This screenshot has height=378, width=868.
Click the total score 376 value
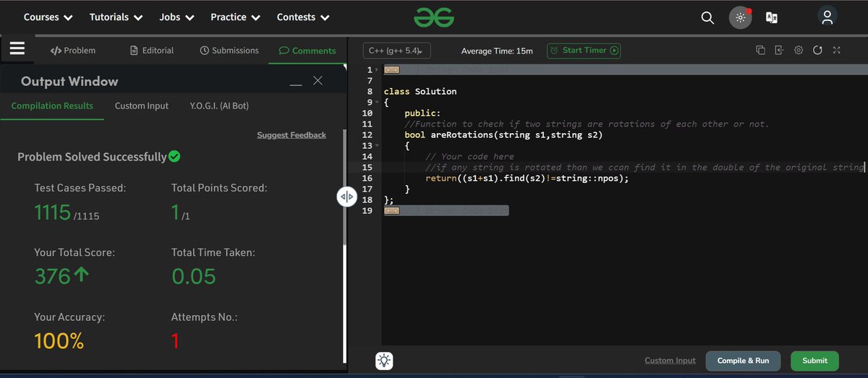[x=53, y=276]
